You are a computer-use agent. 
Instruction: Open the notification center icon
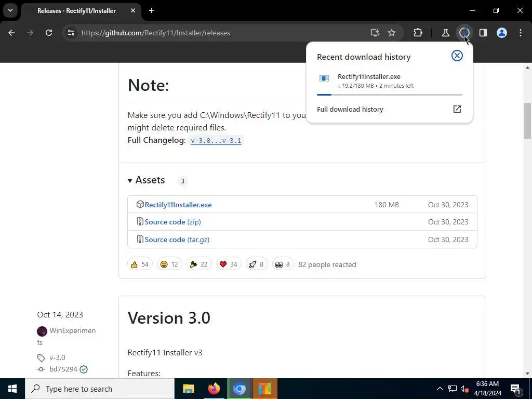tap(515, 389)
